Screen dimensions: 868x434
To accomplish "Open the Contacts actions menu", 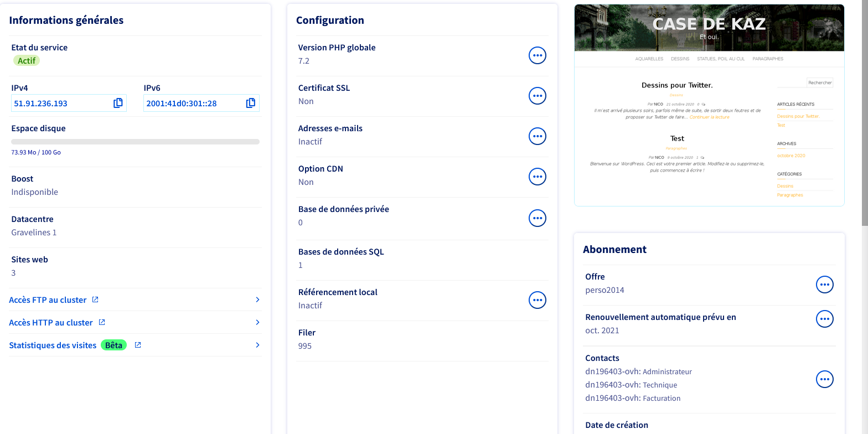I will click(x=824, y=379).
